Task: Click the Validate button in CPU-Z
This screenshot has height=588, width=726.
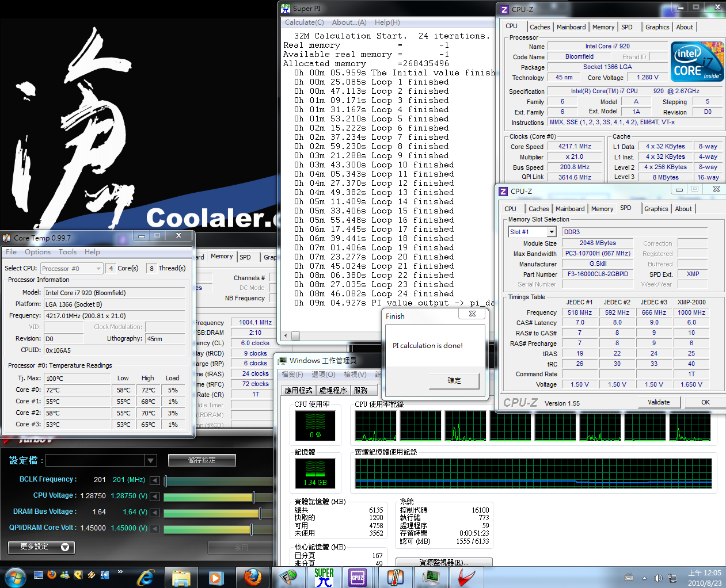Action: click(659, 402)
